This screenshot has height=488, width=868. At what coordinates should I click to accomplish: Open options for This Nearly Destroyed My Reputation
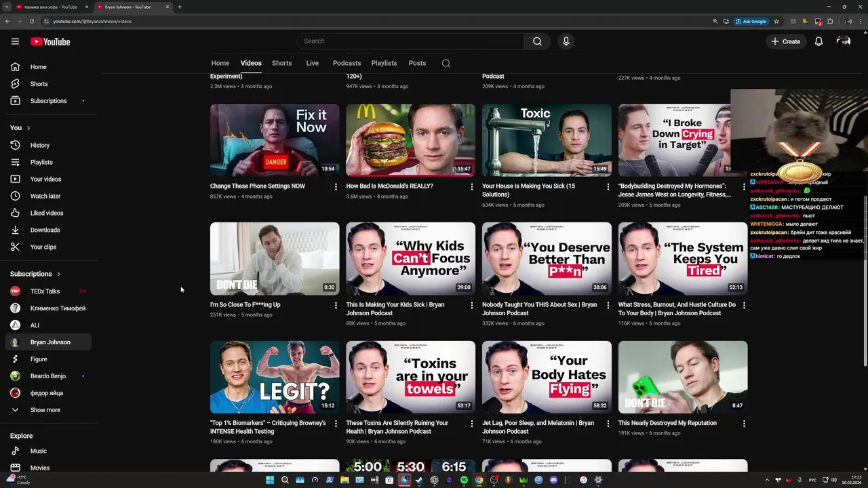(x=744, y=424)
